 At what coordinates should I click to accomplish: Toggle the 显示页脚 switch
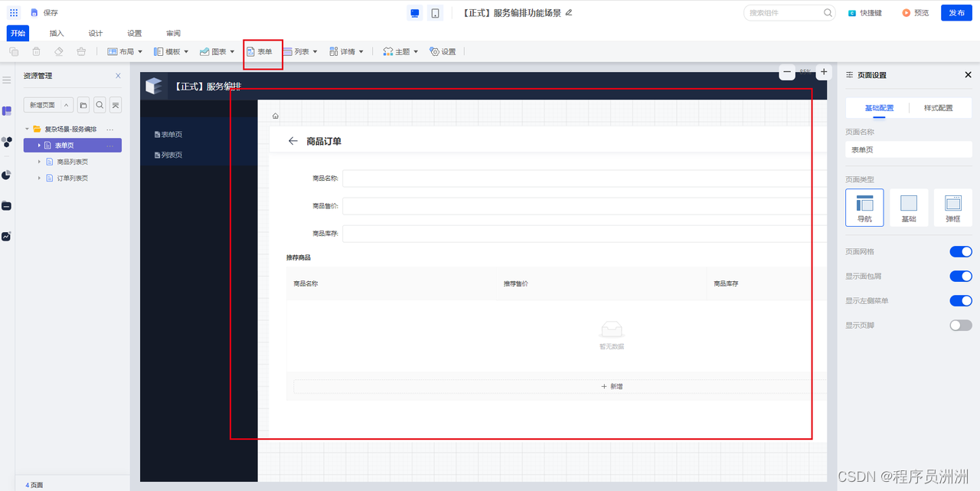(961, 326)
